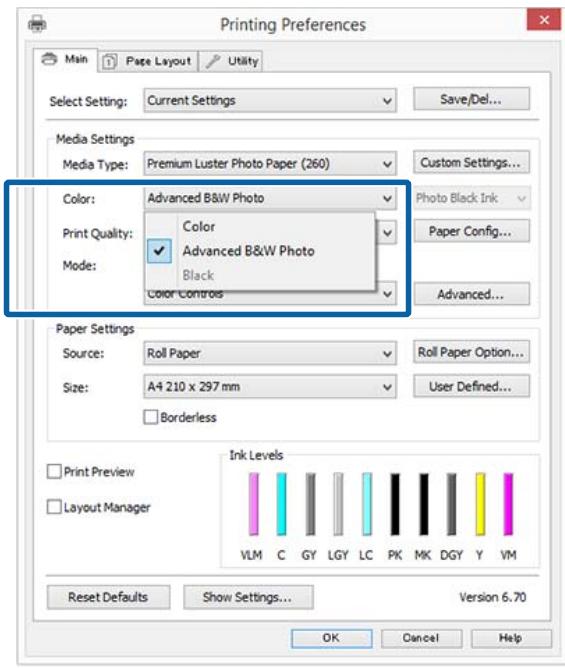Click the Ink Levels heading
The width and height of the screenshot is (565, 668).
[256, 455]
